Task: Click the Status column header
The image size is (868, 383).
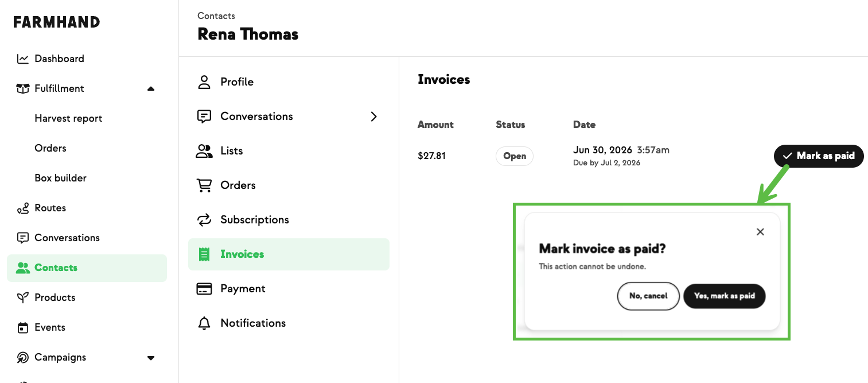Action: coord(511,125)
